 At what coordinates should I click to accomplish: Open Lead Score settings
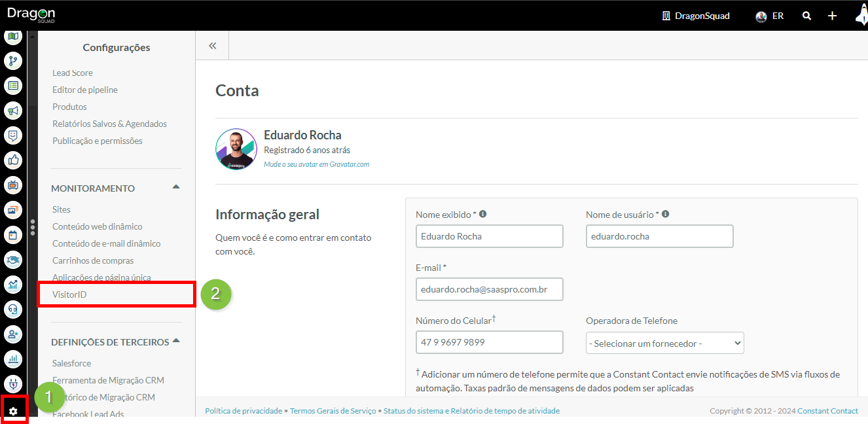[73, 73]
